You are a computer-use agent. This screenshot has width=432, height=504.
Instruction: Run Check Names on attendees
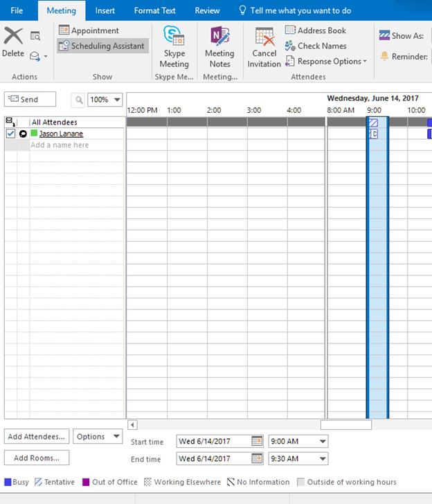[x=316, y=46]
